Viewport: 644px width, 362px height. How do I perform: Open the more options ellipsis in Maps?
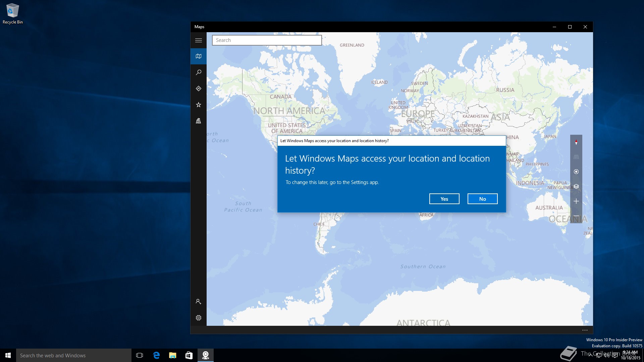tap(585, 330)
